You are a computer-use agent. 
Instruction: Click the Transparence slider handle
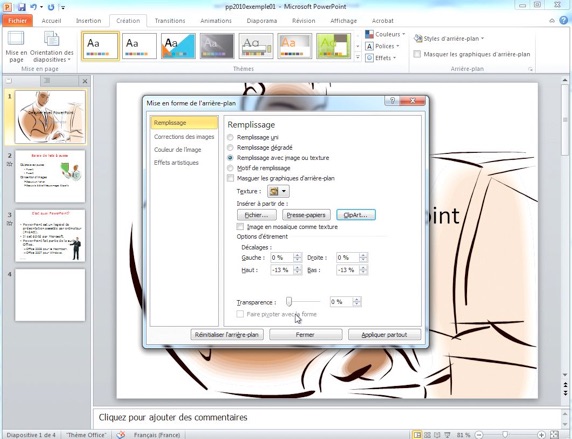tap(289, 301)
